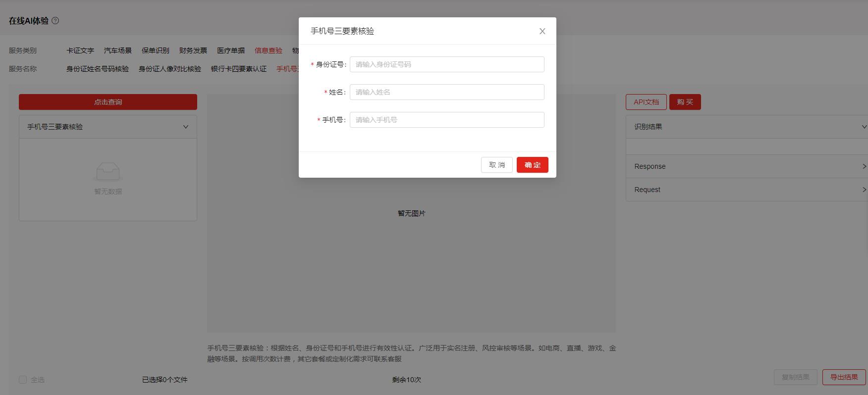
Task: Collapse the 手机号三要素核验 panel chevron
Action: coord(186,127)
